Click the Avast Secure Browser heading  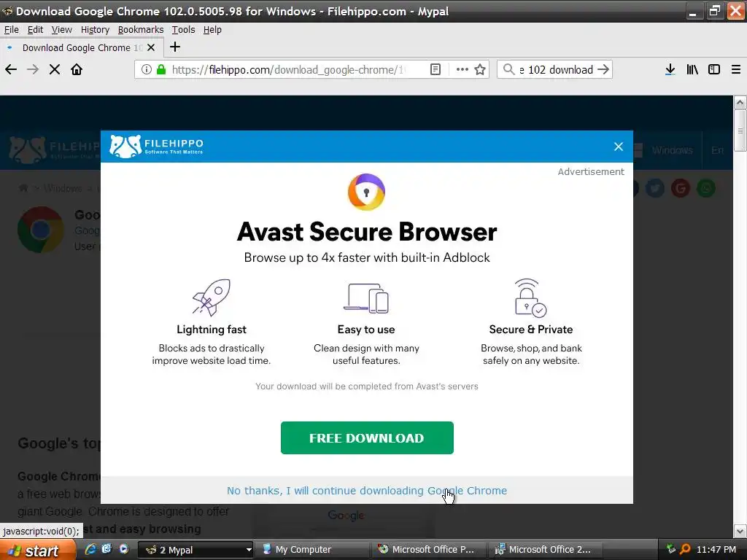point(367,232)
